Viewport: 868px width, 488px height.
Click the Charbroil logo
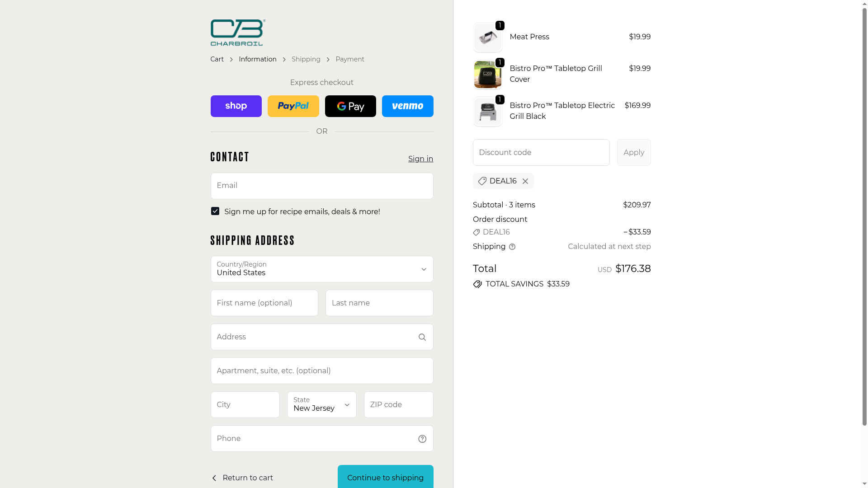coord(238,33)
